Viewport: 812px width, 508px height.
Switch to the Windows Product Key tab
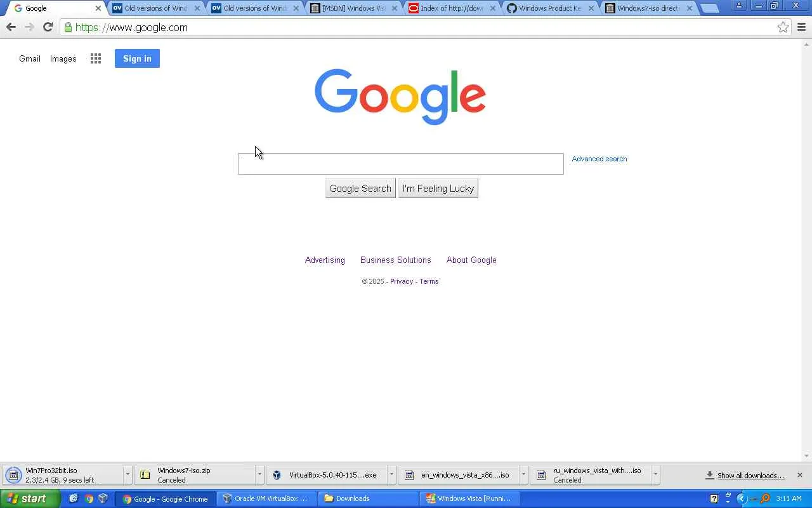click(x=549, y=8)
